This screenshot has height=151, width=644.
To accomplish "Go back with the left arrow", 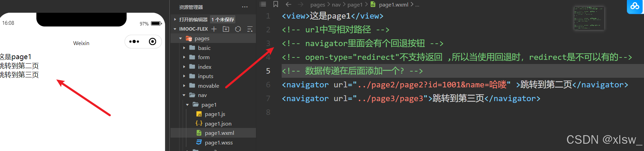I will [x=289, y=4].
